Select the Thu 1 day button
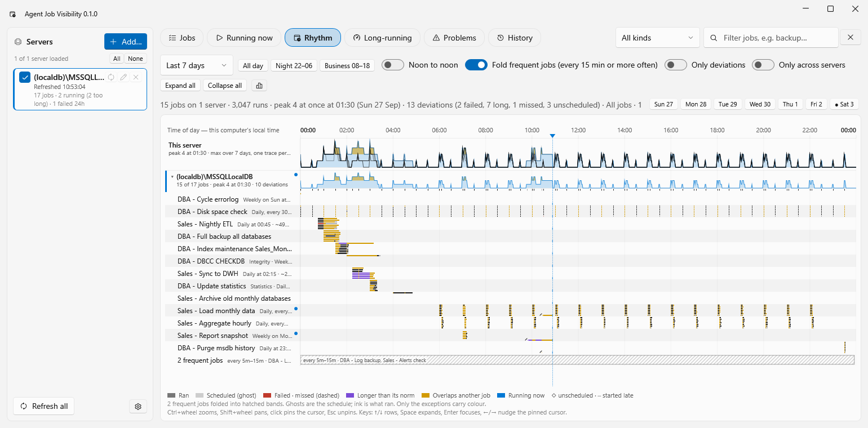Viewport: 868px width, 428px height. pyautogui.click(x=790, y=104)
